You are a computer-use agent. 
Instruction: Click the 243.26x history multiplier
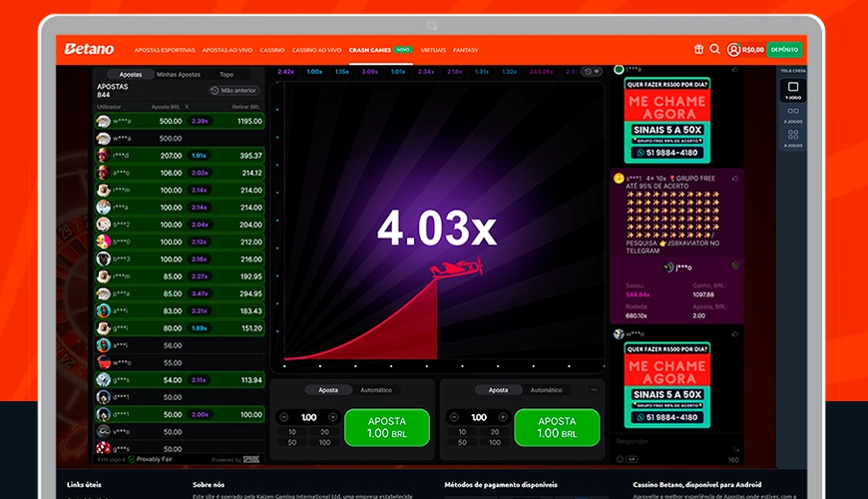point(541,72)
